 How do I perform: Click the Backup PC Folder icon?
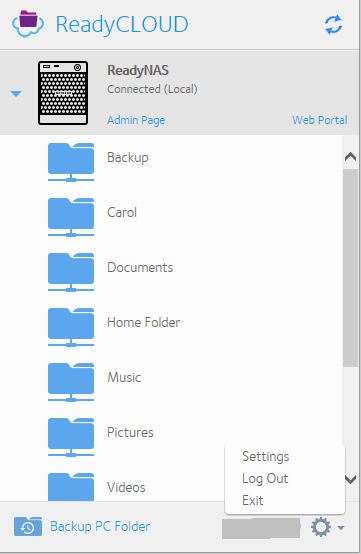coord(28,526)
